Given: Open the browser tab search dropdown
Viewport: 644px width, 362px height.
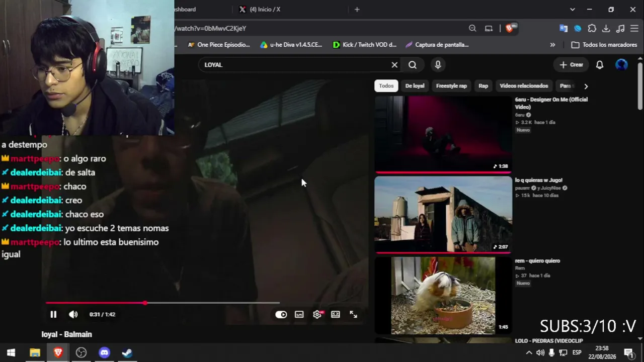Looking at the screenshot, I should 572,10.
